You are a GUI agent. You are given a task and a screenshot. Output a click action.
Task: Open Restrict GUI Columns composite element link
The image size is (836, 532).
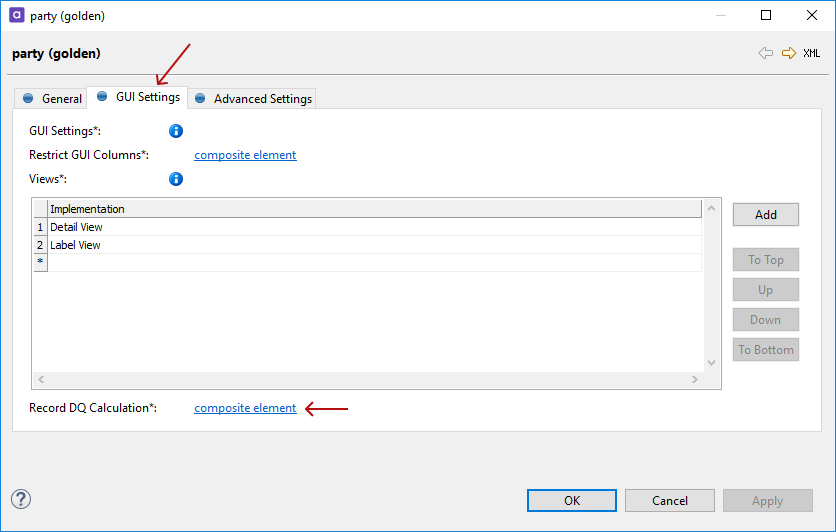pyautogui.click(x=245, y=155)
